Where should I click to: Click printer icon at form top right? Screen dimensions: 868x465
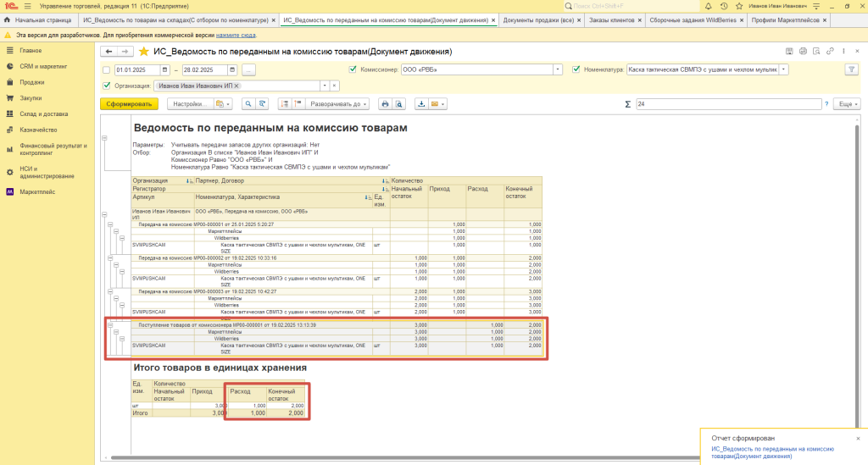pyautogui.click(x=804, y=52)
